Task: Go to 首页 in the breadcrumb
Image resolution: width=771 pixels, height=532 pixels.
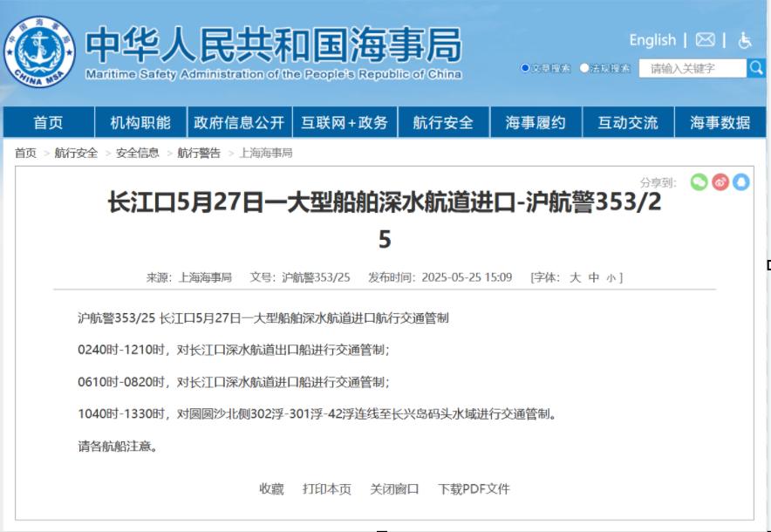Action: point(25,153)
